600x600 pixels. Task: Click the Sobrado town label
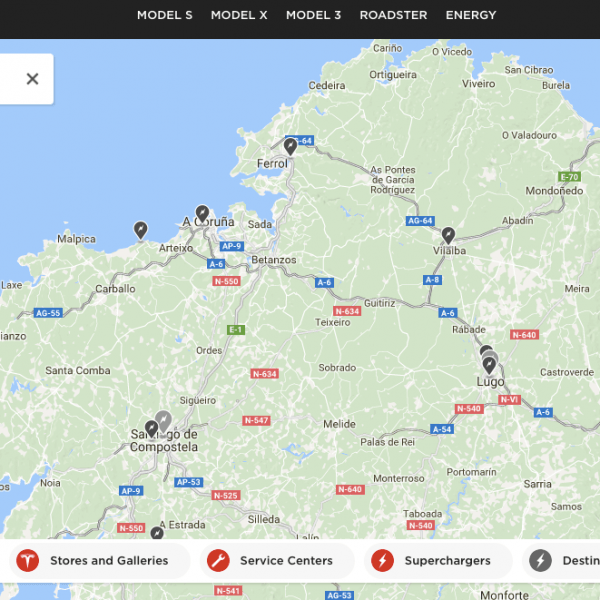tap(337, 367)
